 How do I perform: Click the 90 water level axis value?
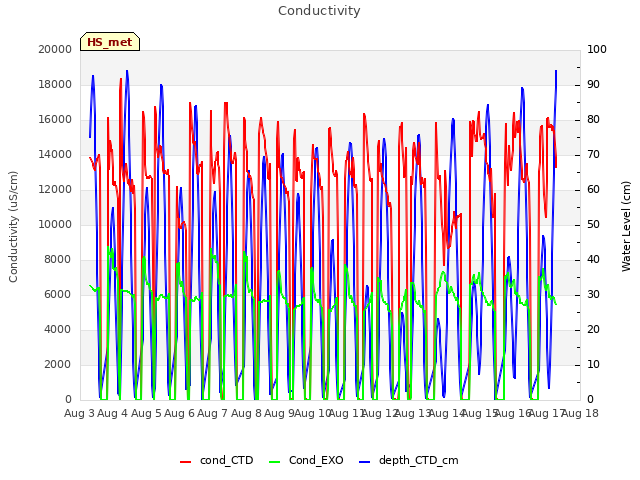pyautogui.click(x=593, y=84)
